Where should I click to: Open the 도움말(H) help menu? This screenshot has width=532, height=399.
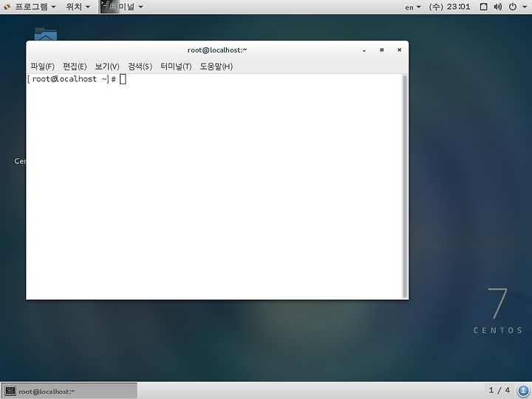click(216, 66)
